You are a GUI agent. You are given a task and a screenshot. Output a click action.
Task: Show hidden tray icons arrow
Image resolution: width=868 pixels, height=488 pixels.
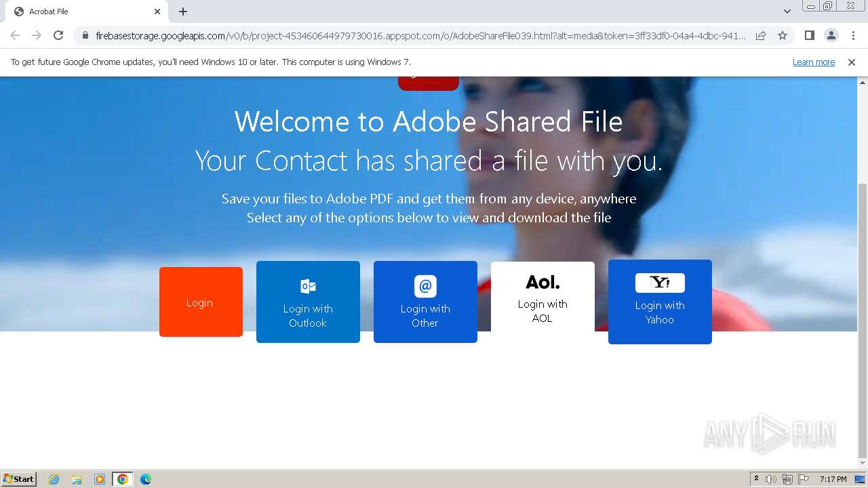(756, 479)
